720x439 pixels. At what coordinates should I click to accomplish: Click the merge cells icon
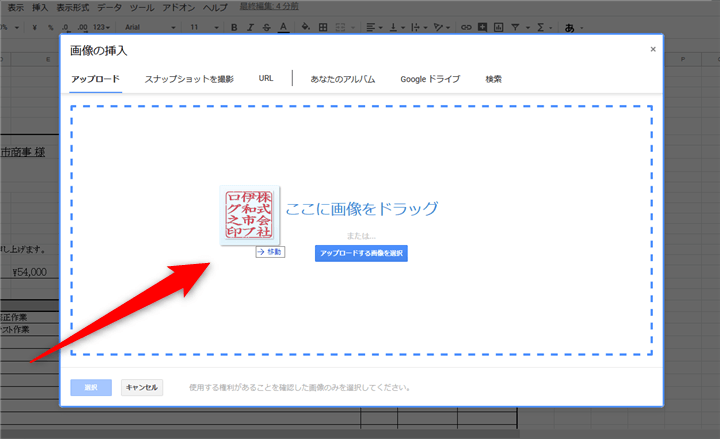point(340,28)
